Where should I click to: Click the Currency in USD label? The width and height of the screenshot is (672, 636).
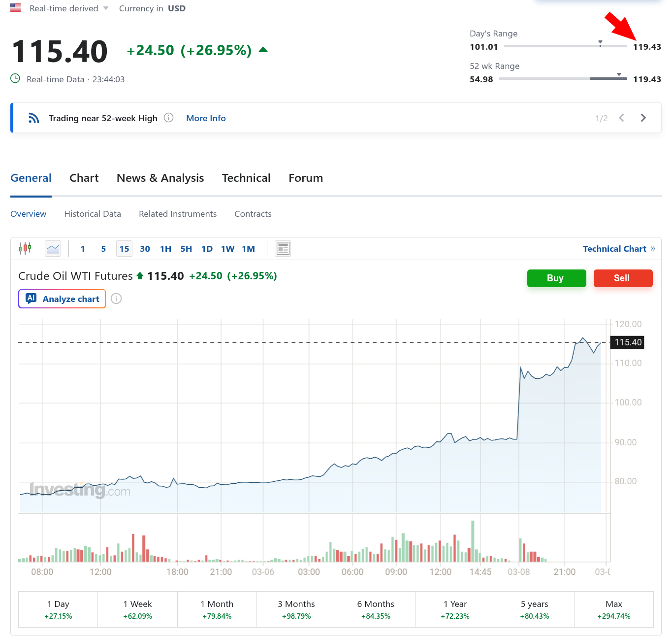(152, 8)
